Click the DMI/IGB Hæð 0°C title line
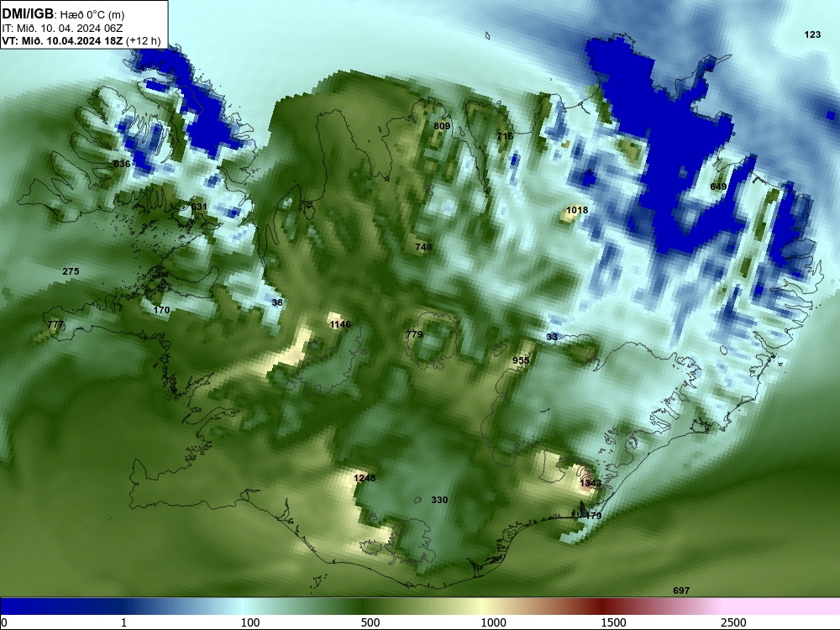840x630 pixels. click(63, 14)
